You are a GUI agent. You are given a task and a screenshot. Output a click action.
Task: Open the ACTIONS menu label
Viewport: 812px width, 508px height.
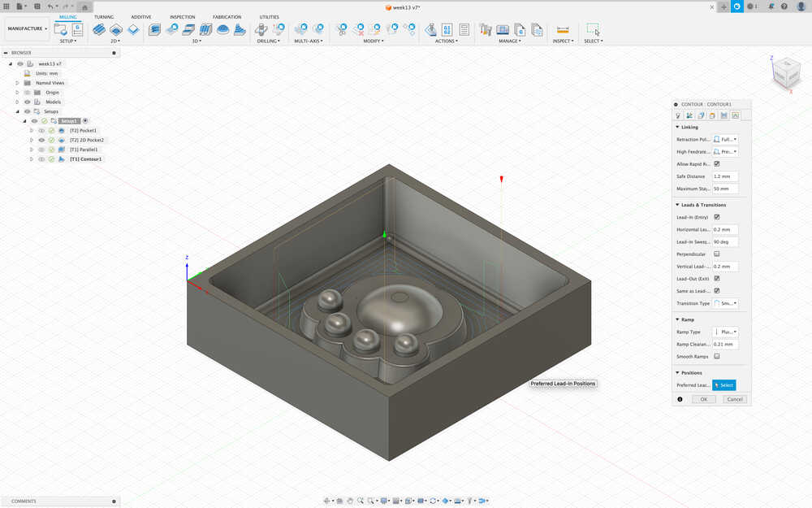446,41
